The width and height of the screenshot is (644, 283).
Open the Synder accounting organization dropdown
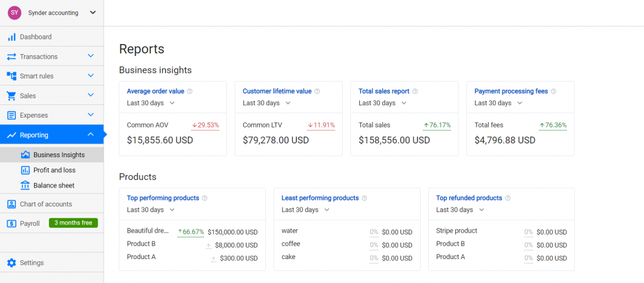[x=93, y=13]
